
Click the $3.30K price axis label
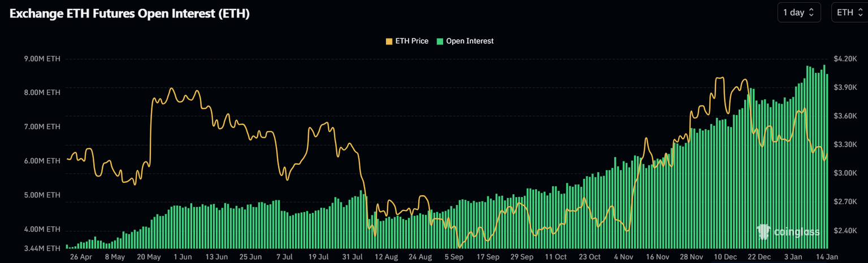pos(845,144)
